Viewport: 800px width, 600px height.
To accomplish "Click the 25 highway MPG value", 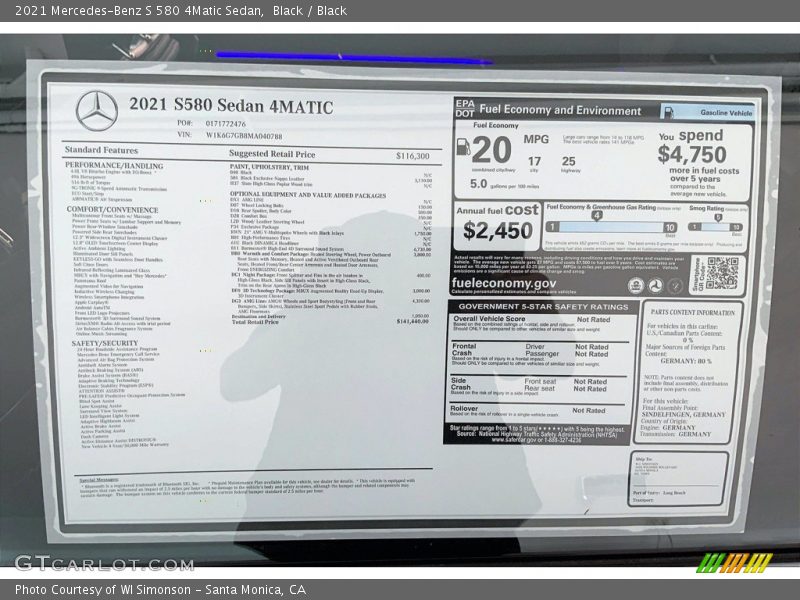I will (568, 161).
